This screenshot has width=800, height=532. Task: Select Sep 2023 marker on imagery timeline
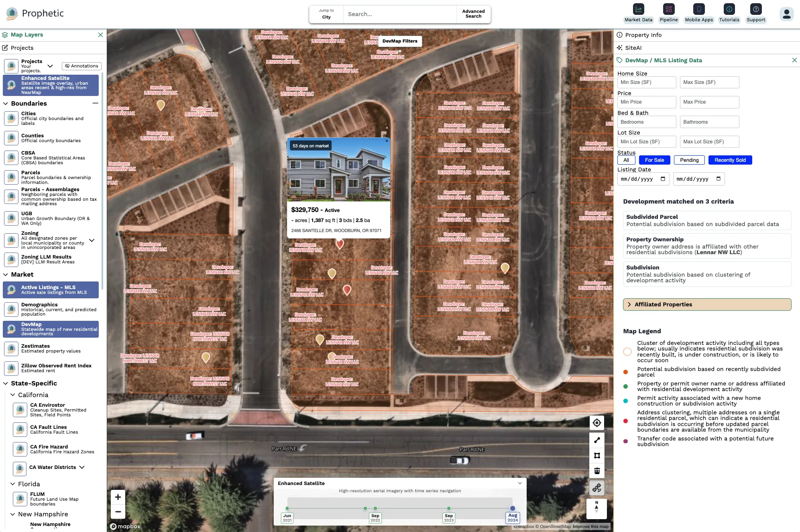(x=449, y=509)
